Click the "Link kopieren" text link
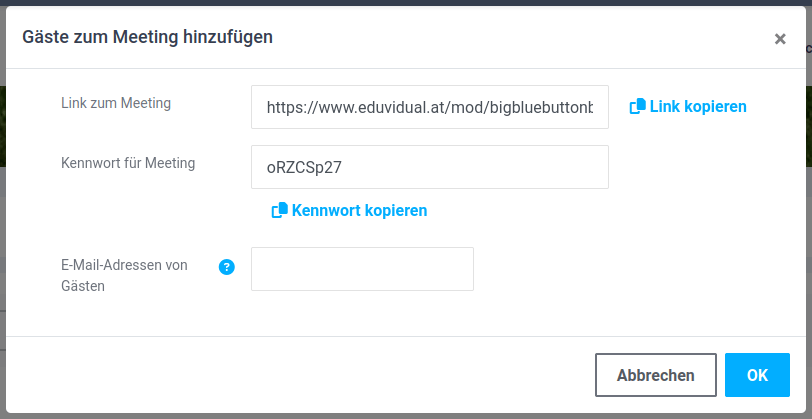 point(698,106)
